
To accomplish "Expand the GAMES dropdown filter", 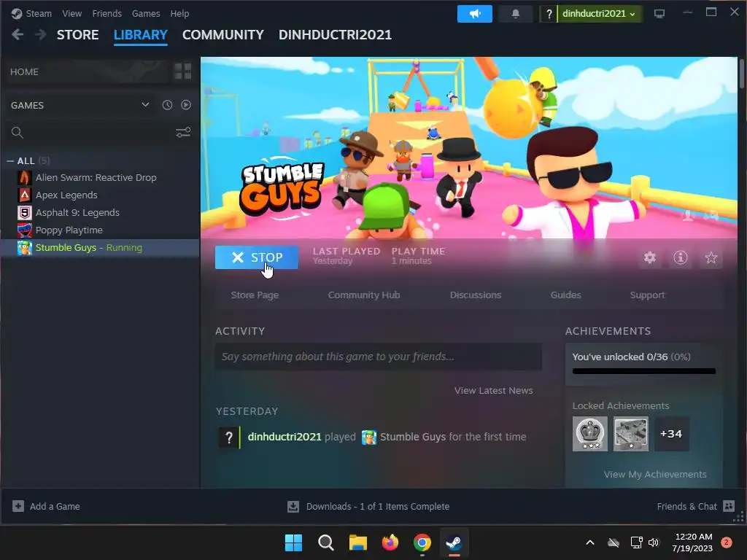I will click(x=145, y=105).
